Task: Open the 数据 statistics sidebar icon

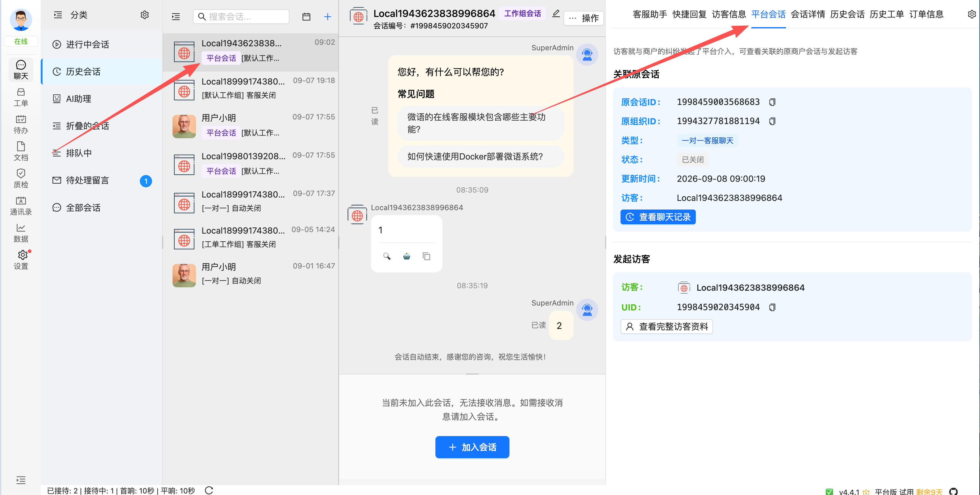Action: 21,233
